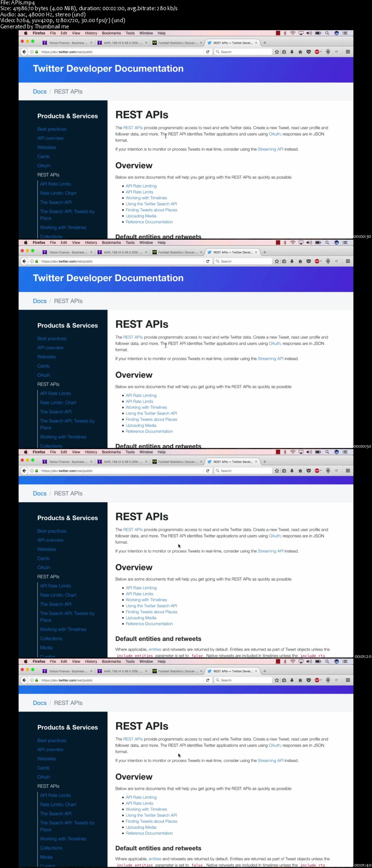372x868 pixels.
Task: Click the Pocket icon in the 00:00:30 frame
Action: click(x=308, y=52)
